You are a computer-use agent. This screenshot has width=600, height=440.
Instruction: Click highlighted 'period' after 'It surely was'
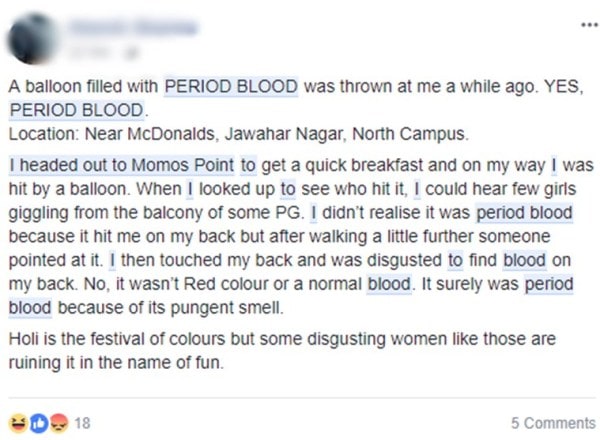[551, 283]
